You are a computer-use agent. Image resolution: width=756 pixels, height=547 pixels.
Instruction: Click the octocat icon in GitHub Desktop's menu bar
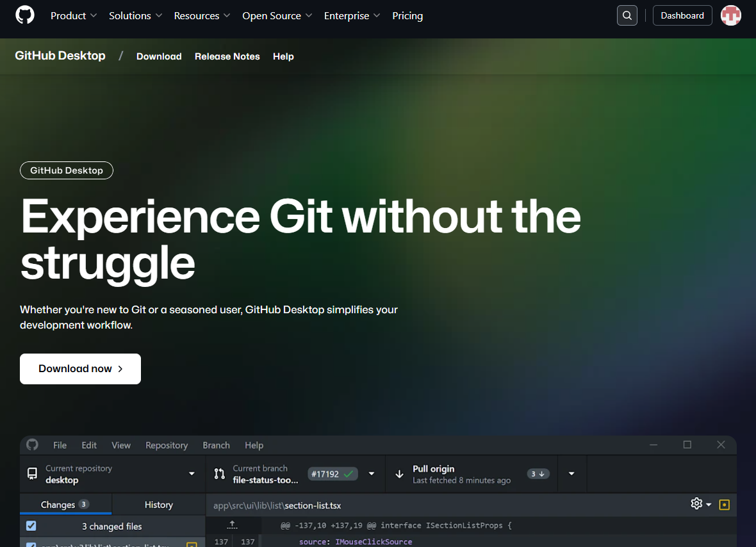point(31,445)
